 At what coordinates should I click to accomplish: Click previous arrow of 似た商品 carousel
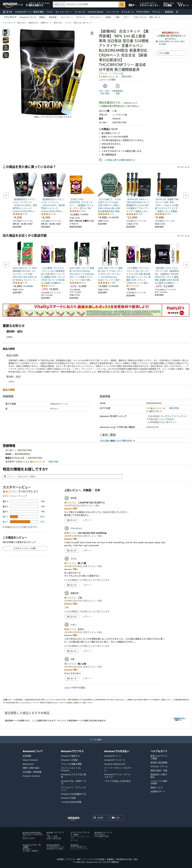coord(6,265)
